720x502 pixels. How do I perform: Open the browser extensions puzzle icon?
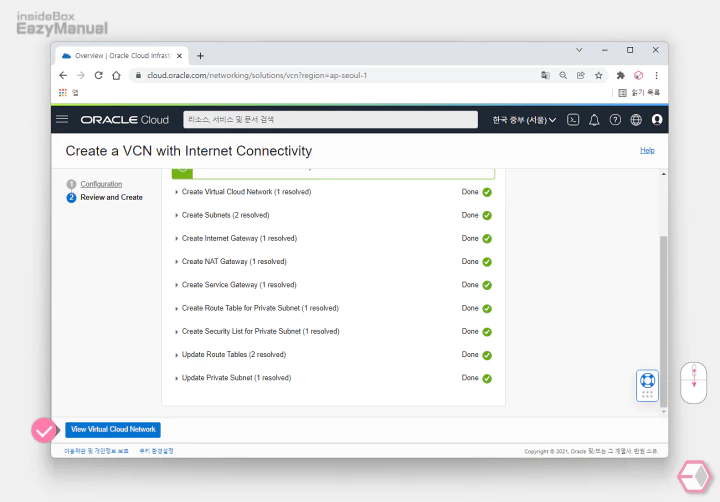tap(620, 75)
